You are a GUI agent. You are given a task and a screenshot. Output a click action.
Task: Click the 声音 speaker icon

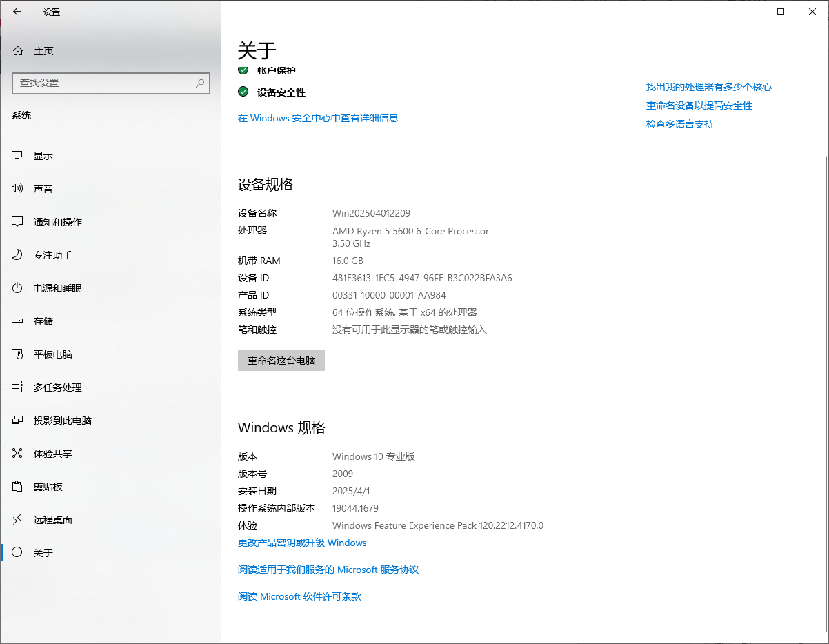(18, 189)
